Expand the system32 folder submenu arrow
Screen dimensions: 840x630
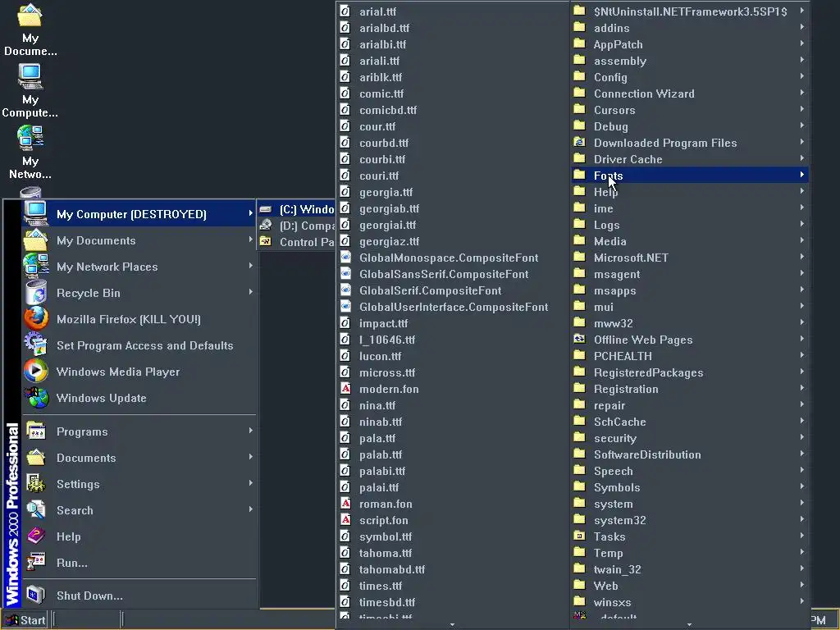[x=802, y=519]
